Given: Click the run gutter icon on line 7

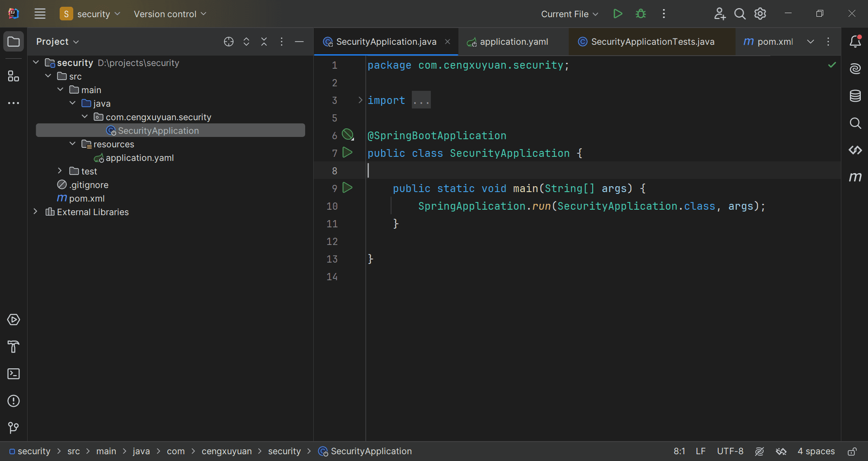Looking at the screenshot, I should (x=348, y=153).
